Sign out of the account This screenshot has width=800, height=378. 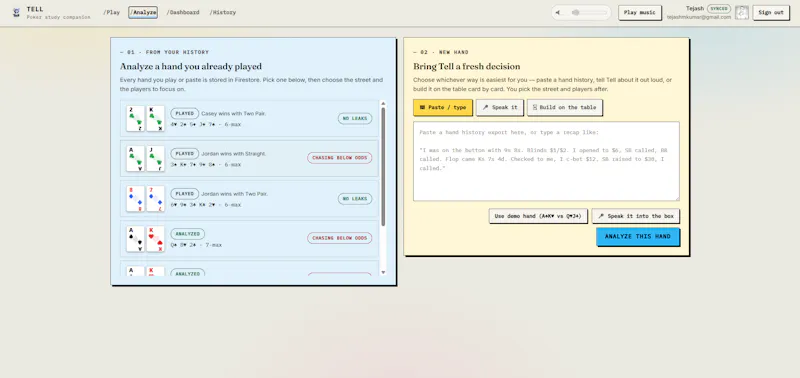click(x=771, y=13)
